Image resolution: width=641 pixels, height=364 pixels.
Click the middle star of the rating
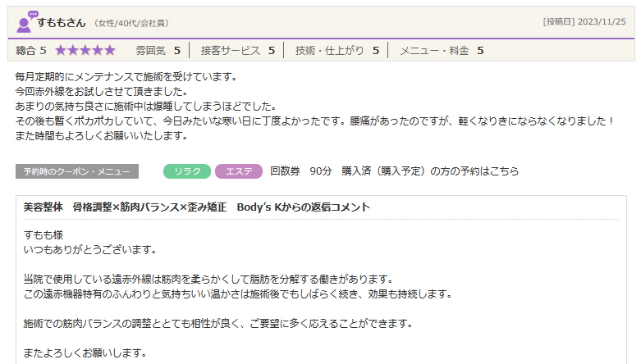(85, 51)
